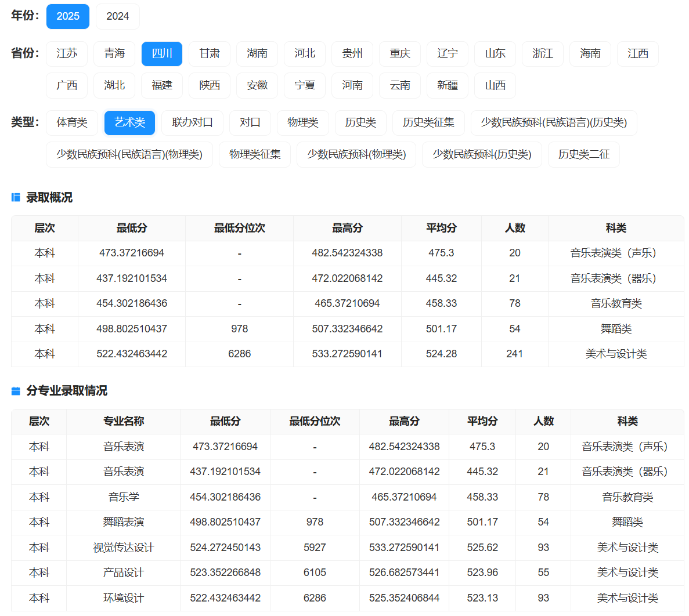
Task: Click major name 环境设计
Action: point(124,598)
